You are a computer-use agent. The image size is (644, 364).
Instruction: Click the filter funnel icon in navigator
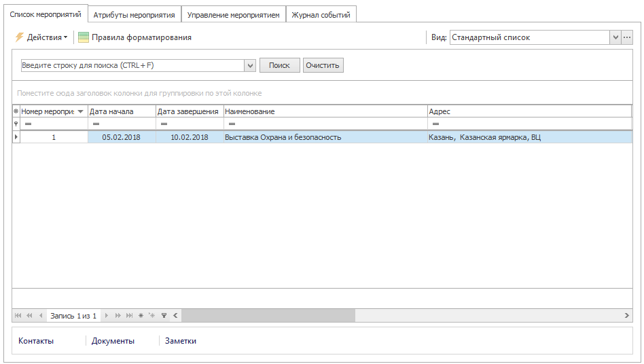pyautogui.click(x=164, y=316)
